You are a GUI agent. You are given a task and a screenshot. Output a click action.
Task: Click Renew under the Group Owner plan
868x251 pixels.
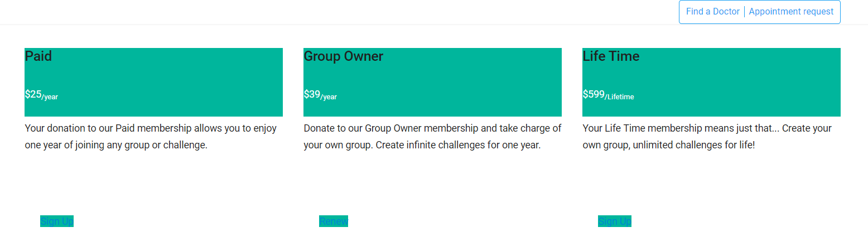point(334,221)
